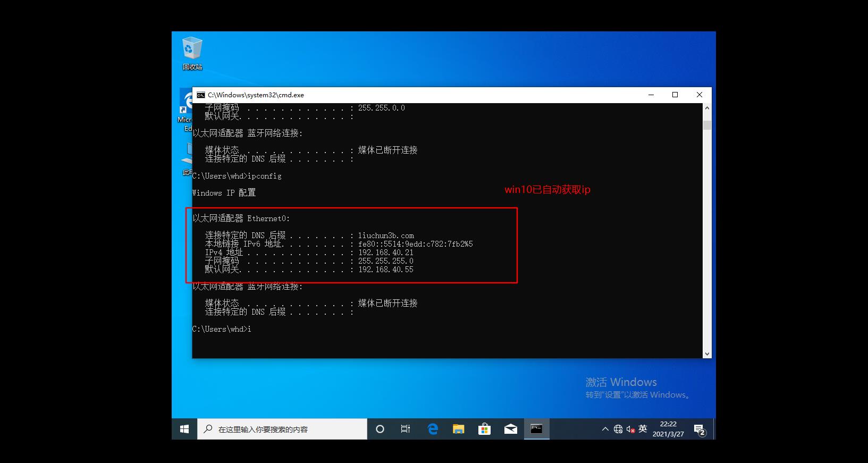This screenshot has height=463, width=868.
Task: Open File Explorer from the taskbar
Action: click(x=458, y=429)
